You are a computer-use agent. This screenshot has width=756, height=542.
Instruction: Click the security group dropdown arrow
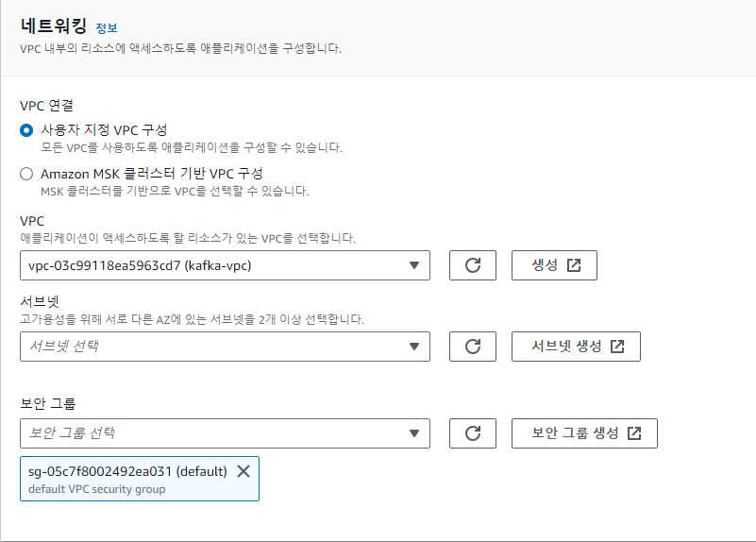pos(414,433)
